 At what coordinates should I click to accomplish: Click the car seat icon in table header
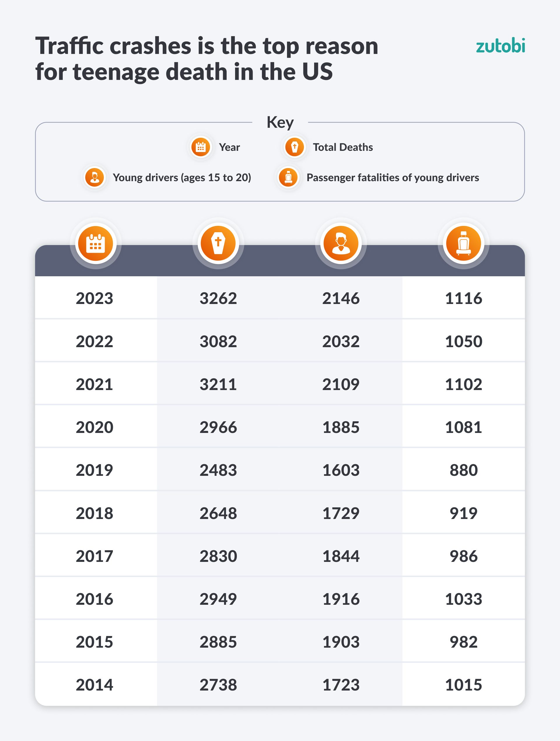click(x=463, y=243)
